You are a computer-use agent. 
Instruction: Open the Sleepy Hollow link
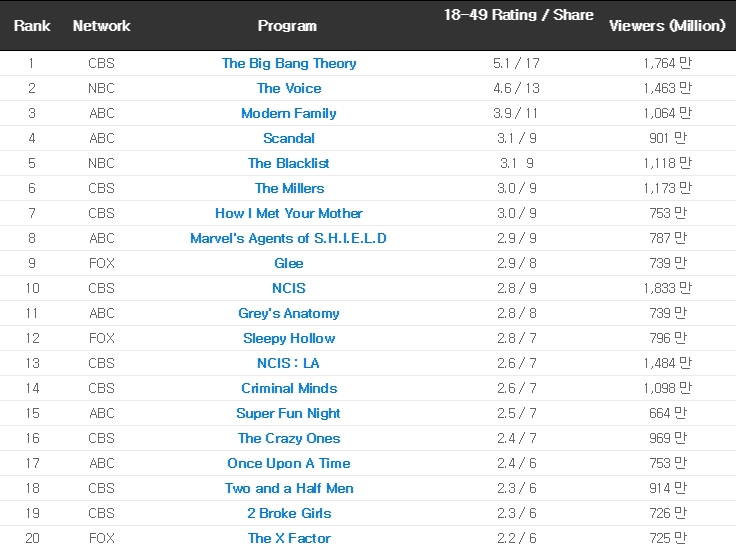click(x=289, y=338)
